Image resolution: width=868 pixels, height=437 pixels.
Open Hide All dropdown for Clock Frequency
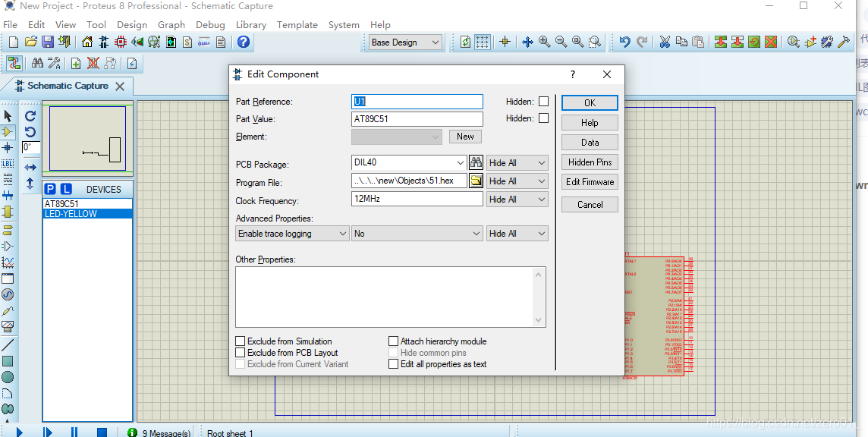coord(517,200)
